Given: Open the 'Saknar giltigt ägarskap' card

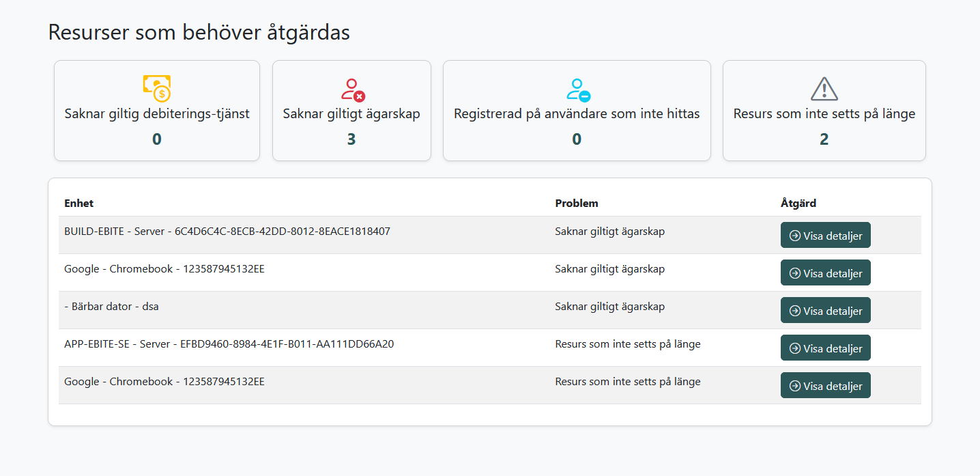Looking at the screenshot, I should tap(351, 111).
